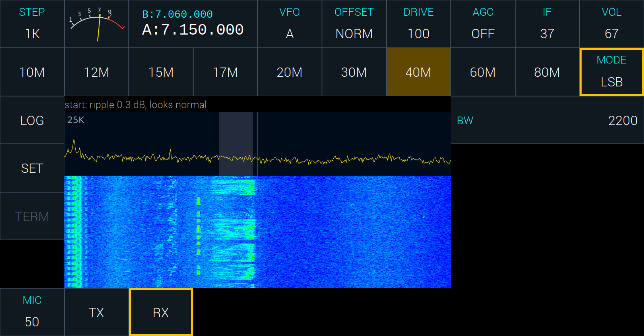Tune by clicking the waterfall display
644x336 pixels.
[x=258, y=232]
